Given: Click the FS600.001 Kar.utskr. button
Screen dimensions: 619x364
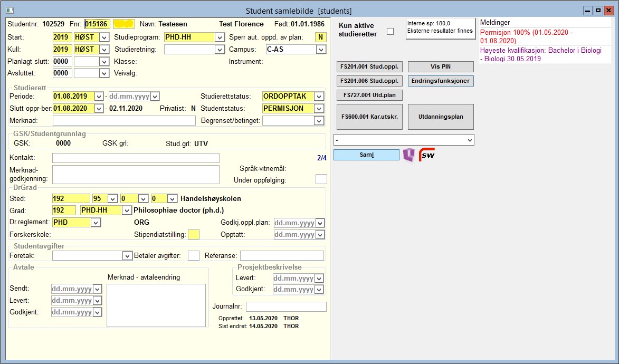Looking at the screenshot, I should pos(369,117).
